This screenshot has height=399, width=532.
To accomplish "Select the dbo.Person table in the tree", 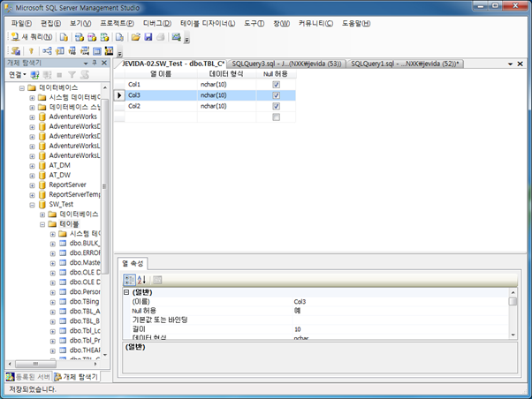I will (85, 292).
